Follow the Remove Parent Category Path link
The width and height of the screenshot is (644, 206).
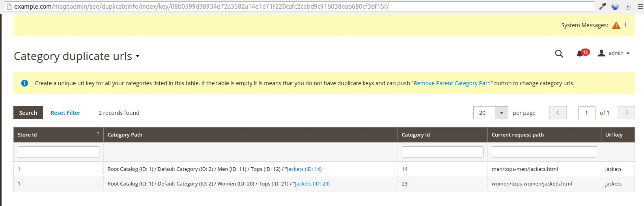pos(452,83)
